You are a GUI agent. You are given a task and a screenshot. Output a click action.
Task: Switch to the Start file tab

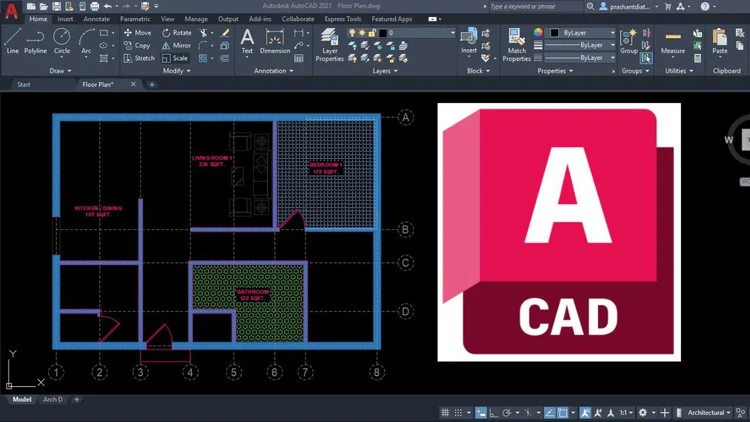[24, 84]
